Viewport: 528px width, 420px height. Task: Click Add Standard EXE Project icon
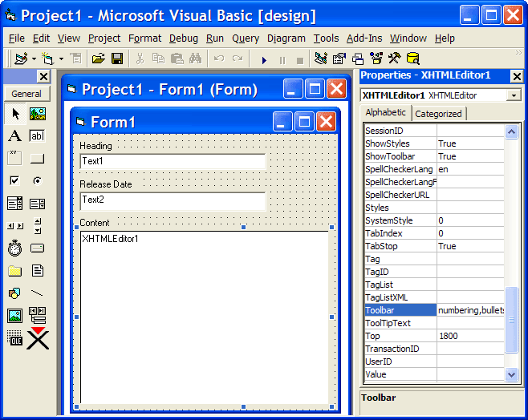(21, 59)
